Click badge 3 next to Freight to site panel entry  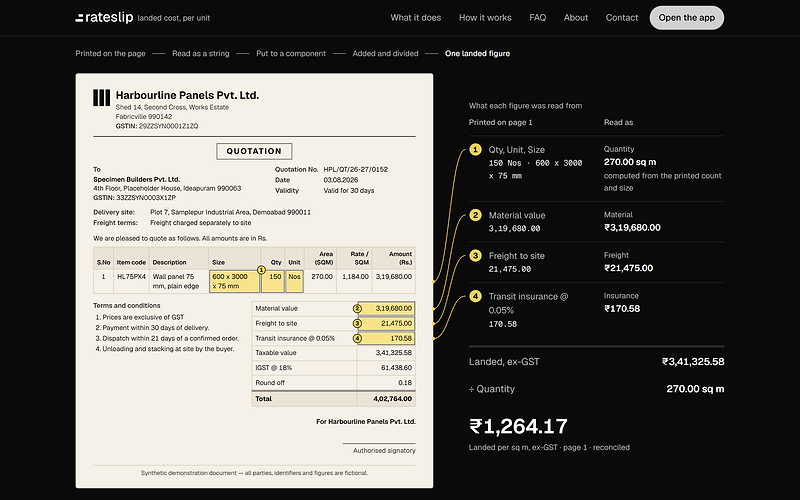[475, 255]
